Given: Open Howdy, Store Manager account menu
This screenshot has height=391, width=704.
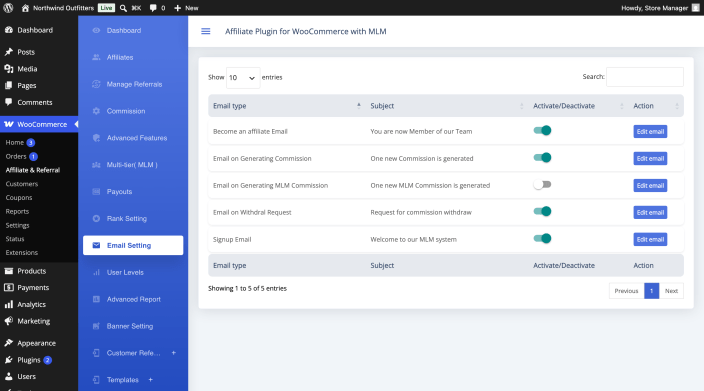Looking at the screenshot, I should (660, 8).
